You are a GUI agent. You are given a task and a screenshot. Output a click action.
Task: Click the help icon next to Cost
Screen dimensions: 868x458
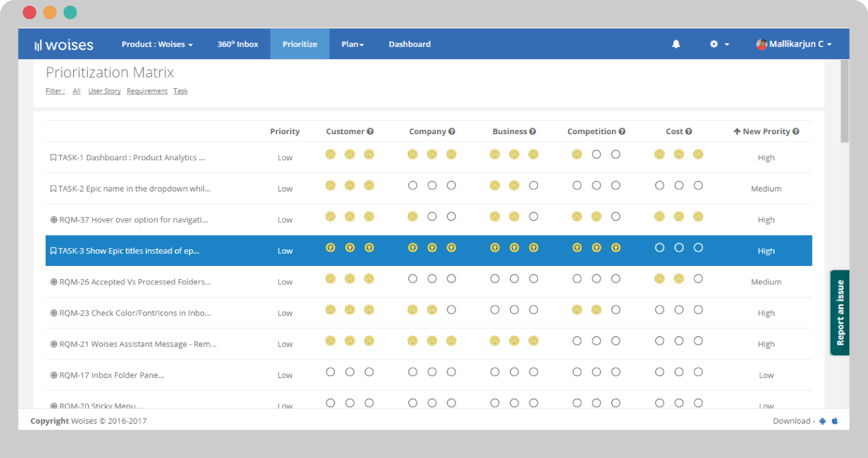click(x=689, y=132)
